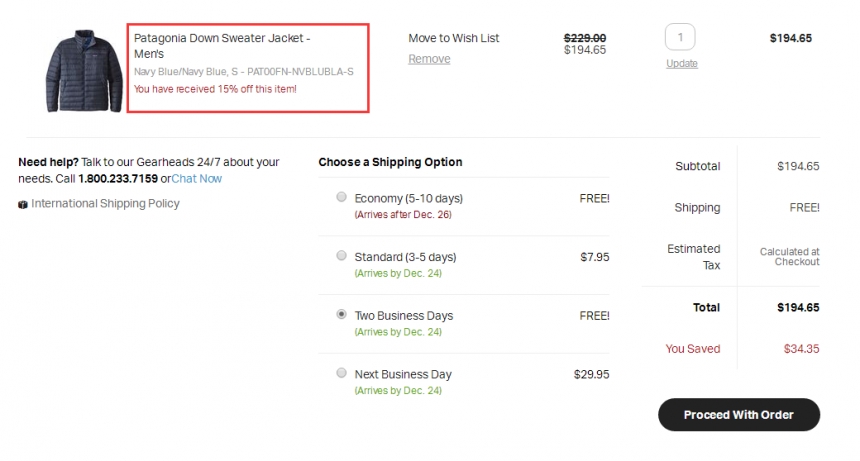Click the Standard (3-5 days) label text
The width and height of the screenshot is (860, 461).
405,257
